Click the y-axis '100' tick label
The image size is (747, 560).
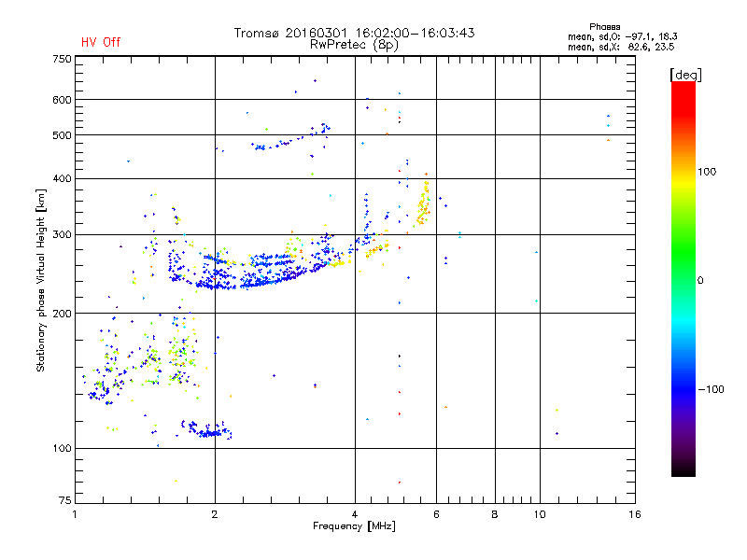pos(62,448)
